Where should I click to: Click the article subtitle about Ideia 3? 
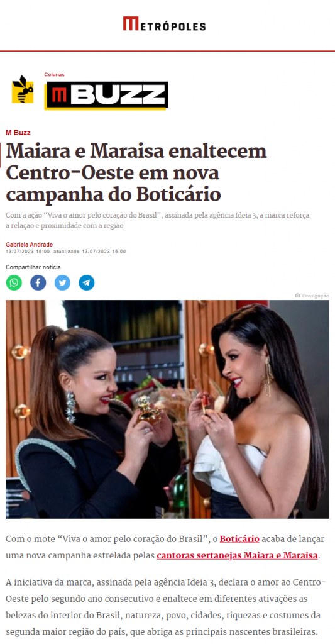(x=158, y=221)
